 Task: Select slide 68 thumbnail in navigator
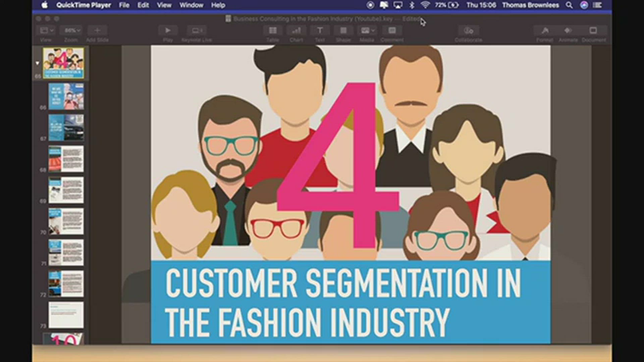66,159
